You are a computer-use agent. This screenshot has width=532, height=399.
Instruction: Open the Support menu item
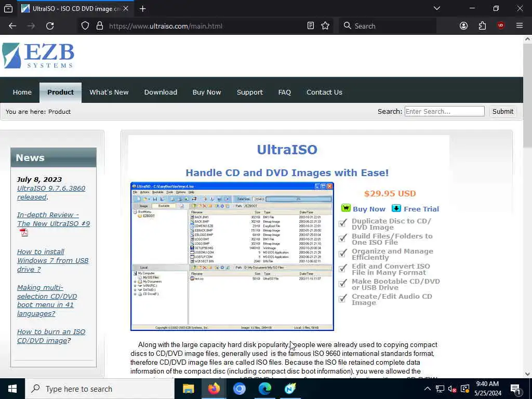tap(250, 92)
